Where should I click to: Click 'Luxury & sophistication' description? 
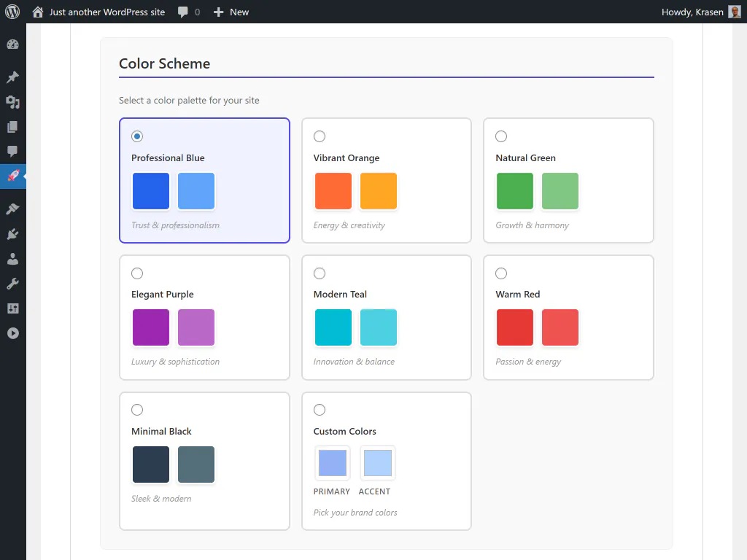coord(175,362)
